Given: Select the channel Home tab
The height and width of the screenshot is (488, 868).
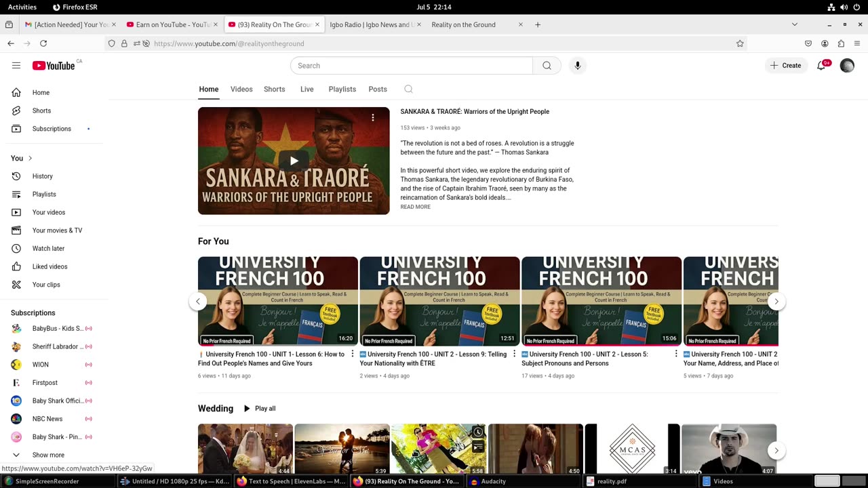Looking at the screenshot, I should (209, 89).
